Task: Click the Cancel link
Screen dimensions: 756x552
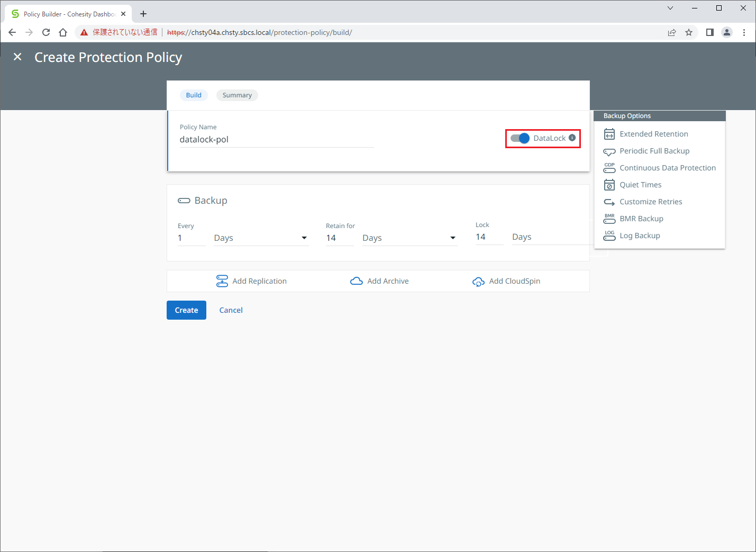Action: click(231, 310)
